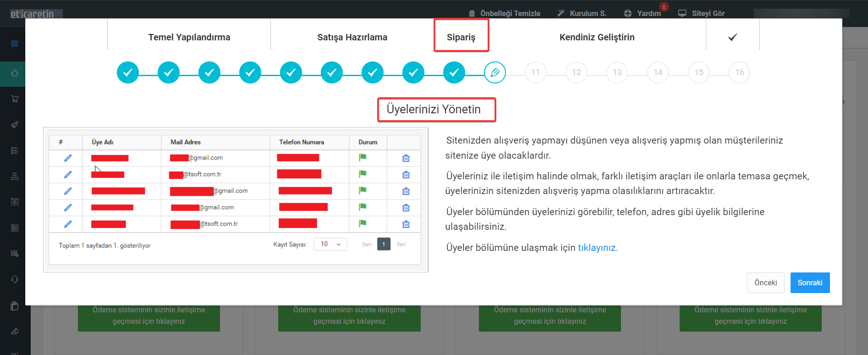
Task: Open the home dashboard sidebar icon
Action: point(15,73)
